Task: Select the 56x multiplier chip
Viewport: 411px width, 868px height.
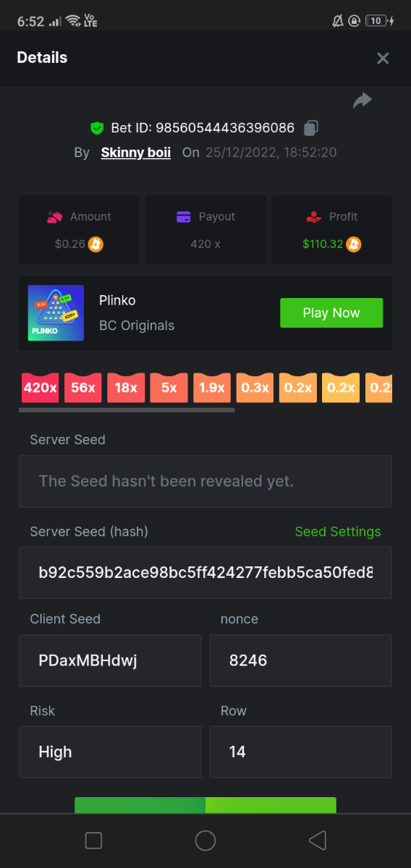Action: tap(83, 388)
